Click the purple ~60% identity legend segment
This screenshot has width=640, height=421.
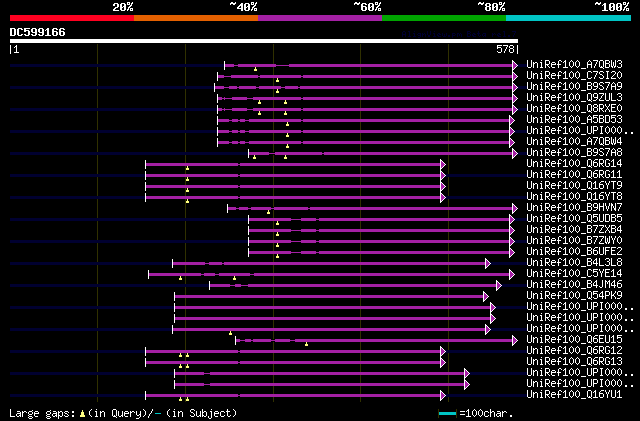pos(320,18)
